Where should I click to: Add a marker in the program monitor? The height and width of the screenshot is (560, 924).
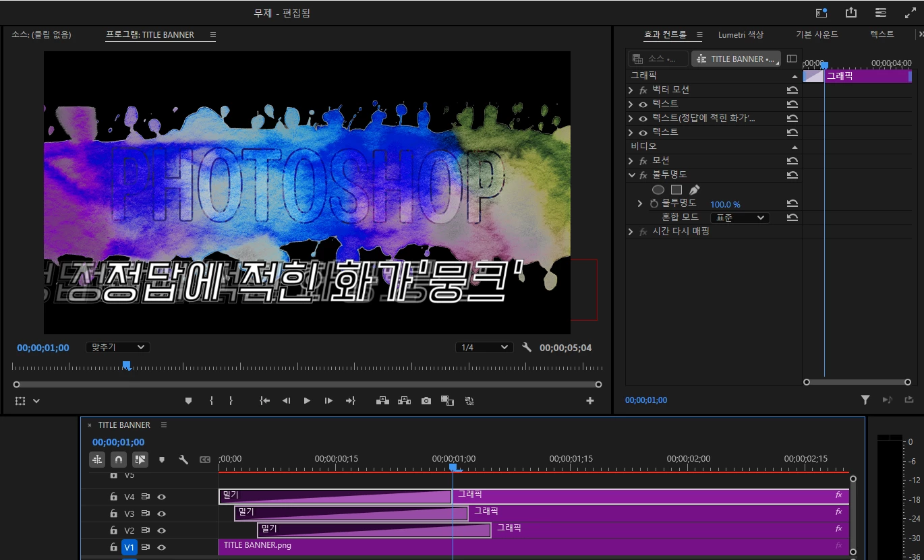pyautogui.click(x=188, y=400)
